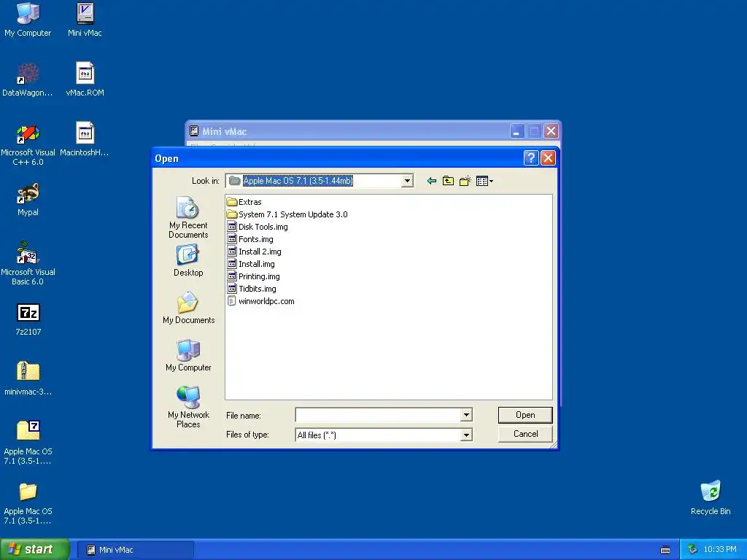
Task: Select the winworldpc.com file
Action: pos(261,301)
